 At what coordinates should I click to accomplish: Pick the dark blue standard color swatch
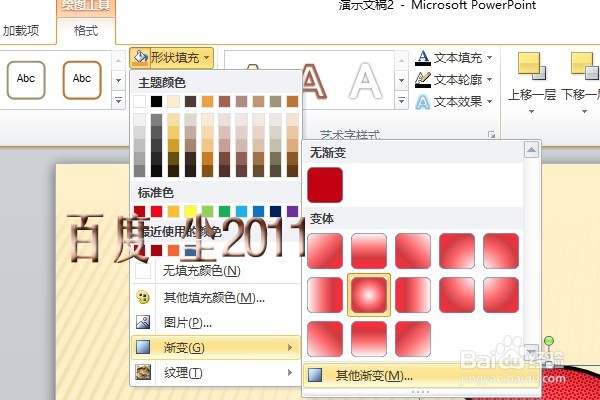pos(276,211)
